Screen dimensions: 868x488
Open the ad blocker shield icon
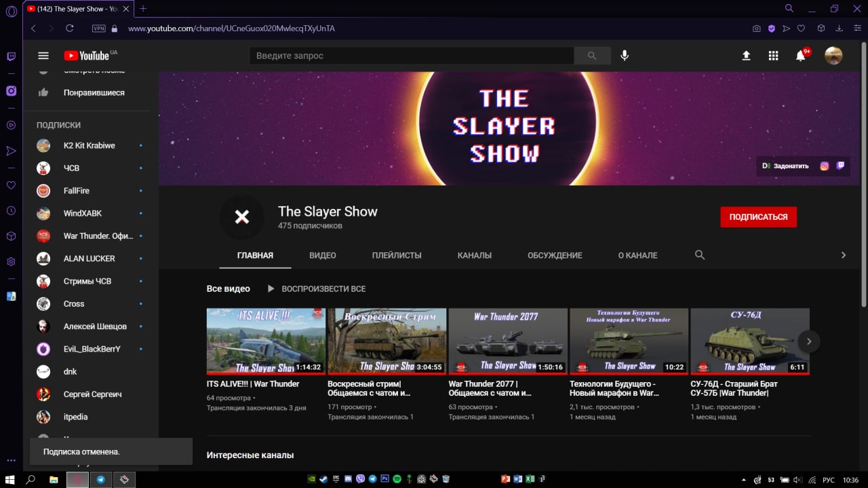(772, 29)
